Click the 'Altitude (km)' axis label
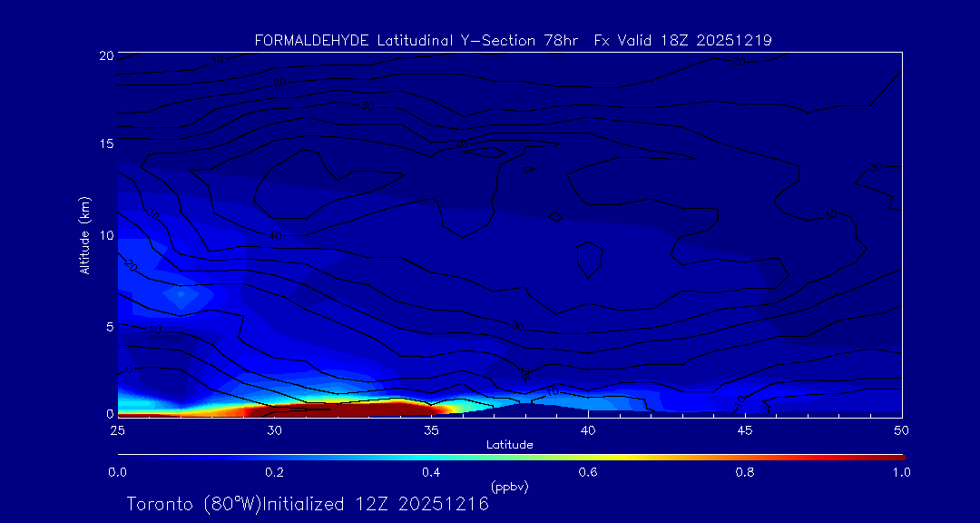This screenshot has height=523, width=980. coord(84,235)
